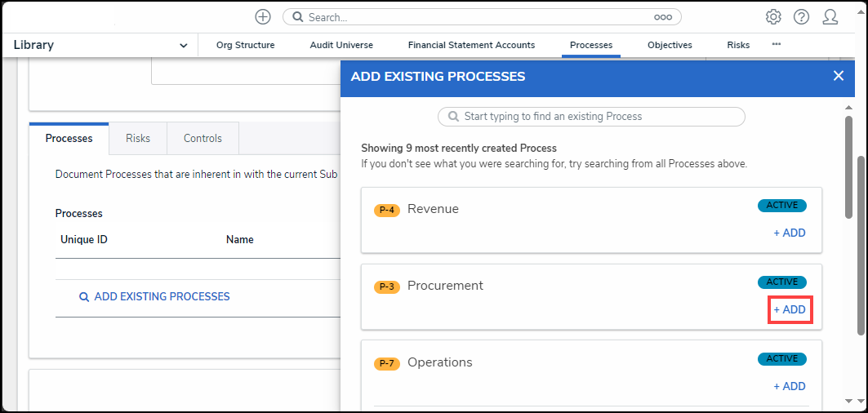
Task: Open Financial Statement Accounts tab
Action: tap(471, 46)
